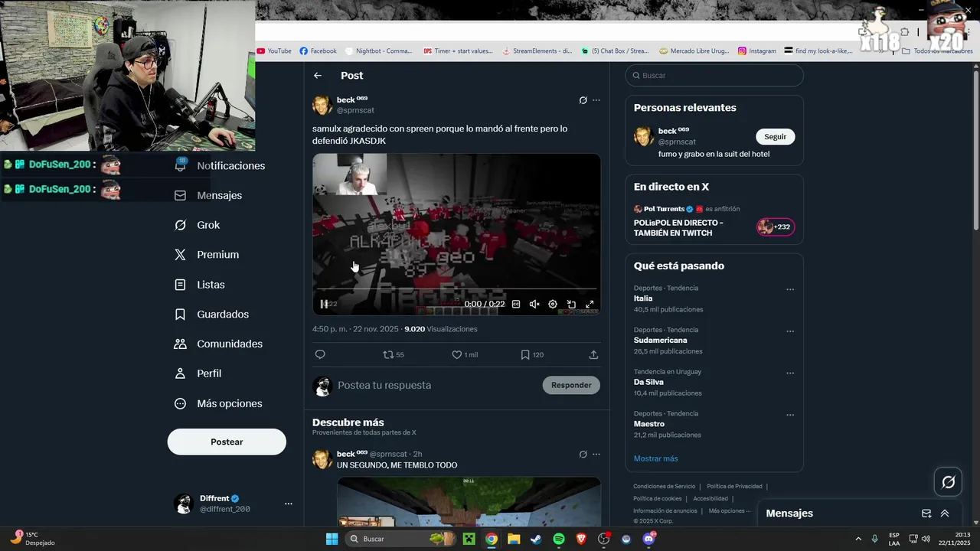Open Grok in the sidebar
Viewport: 980px width, 551px height.
tap(197, 225)
